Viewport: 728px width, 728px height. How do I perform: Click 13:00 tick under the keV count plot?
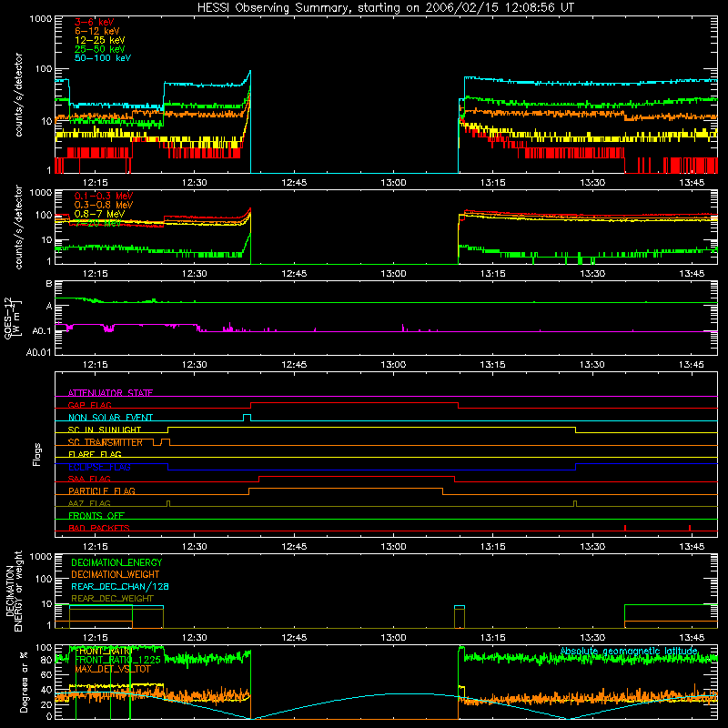pos(393,183)
